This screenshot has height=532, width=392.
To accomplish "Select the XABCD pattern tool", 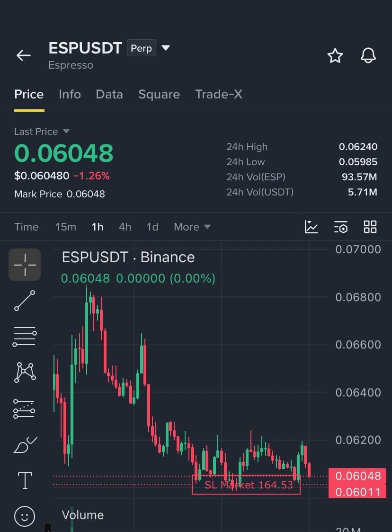I will click(25, 372).
